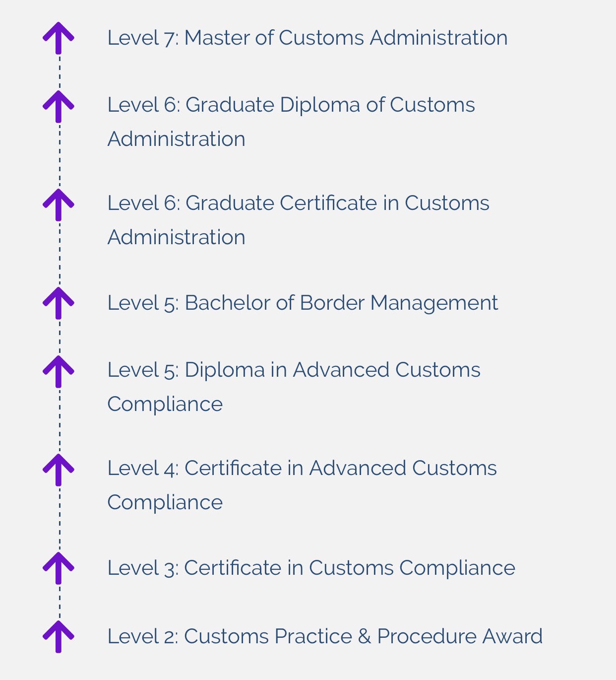Click the word Administration under Graduate Certificate line
Image resolution: width=616 pixels, height=680 pixels.
[x=177, y=237]
